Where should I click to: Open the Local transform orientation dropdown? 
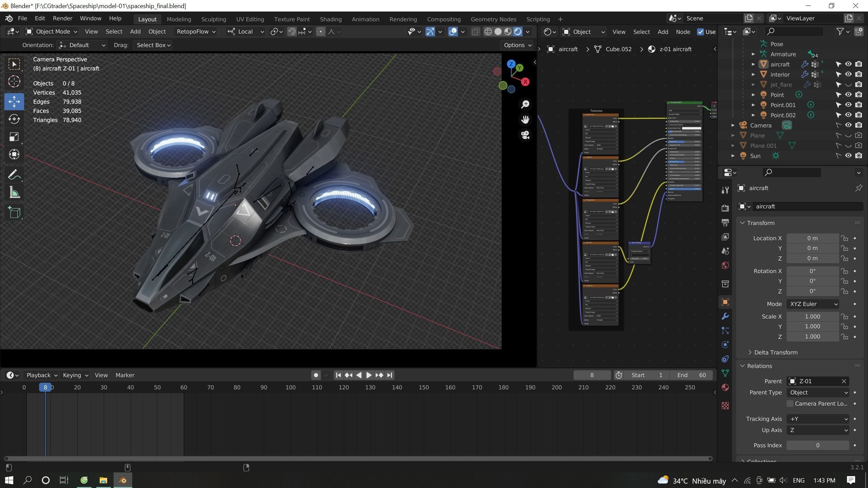tap(245, 32)
